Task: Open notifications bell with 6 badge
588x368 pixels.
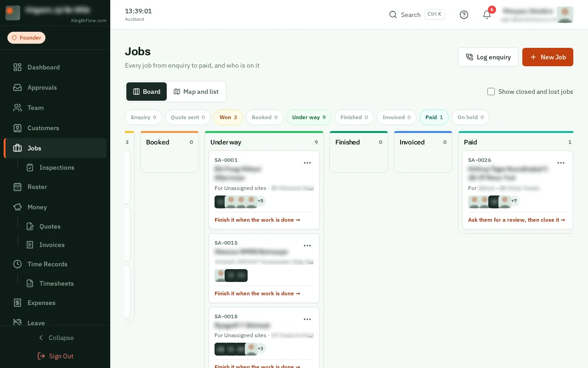Action: 487,14
